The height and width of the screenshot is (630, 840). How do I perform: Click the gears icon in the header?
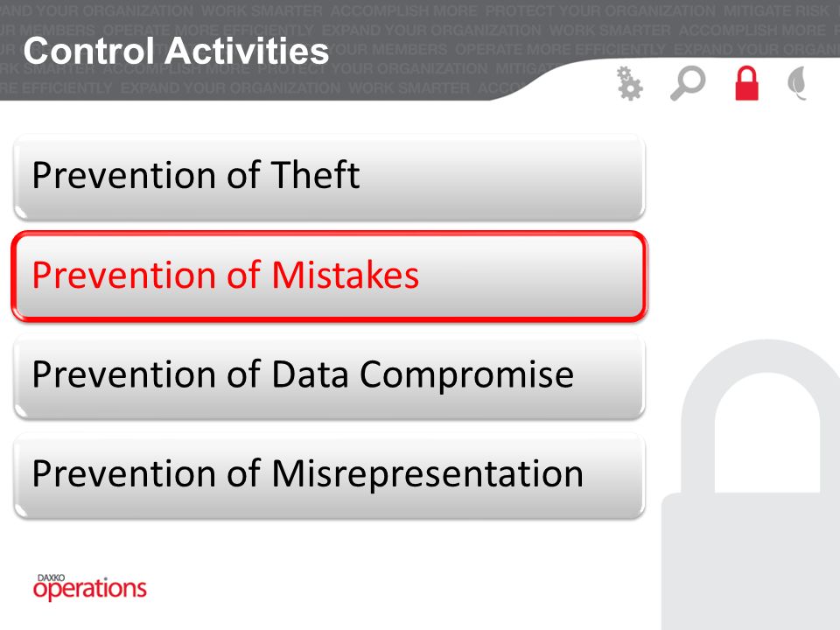click(629, 83)
